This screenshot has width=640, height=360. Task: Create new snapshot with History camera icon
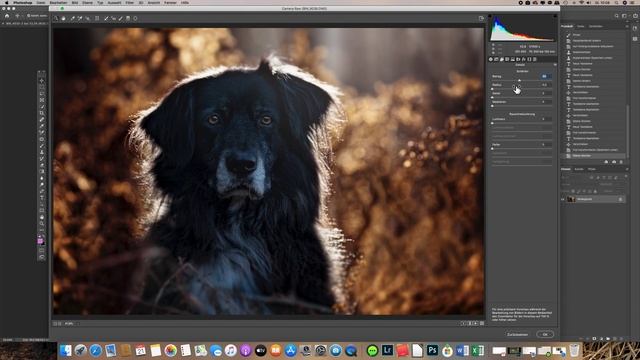tap(614, 162)
